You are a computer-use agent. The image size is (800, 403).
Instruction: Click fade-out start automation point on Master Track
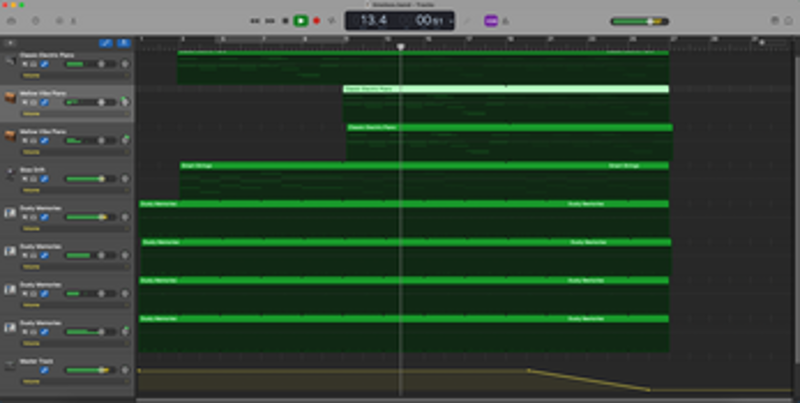click(529, 370)
